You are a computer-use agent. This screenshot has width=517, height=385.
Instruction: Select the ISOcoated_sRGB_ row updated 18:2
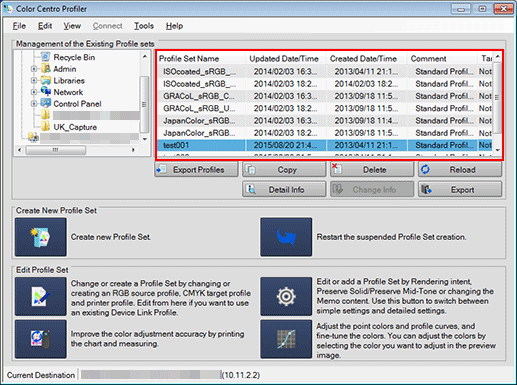[x=324, y=84]
